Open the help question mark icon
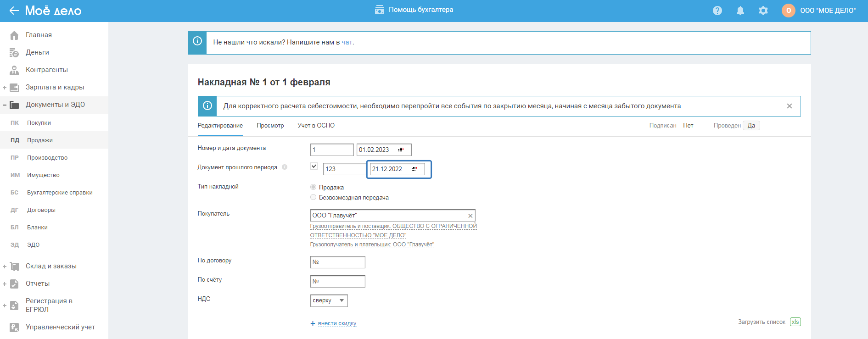Viewport: 868px width, 339px height. coord(717,11)
